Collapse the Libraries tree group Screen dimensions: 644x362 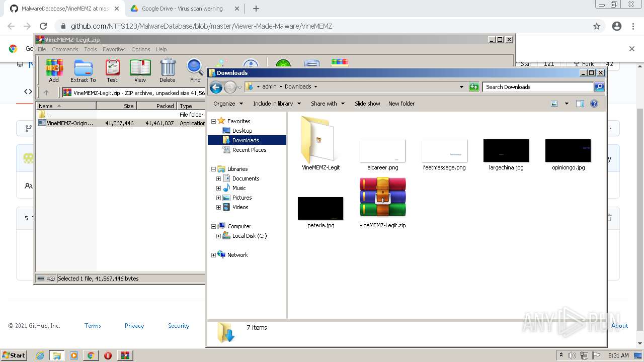tap(213, 169)
